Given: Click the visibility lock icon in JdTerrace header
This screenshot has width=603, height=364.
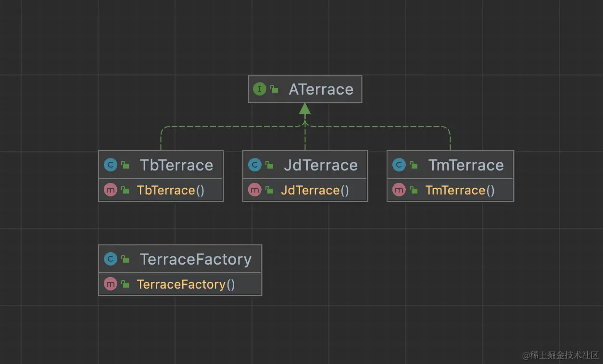Looking at the screenshot, I should coord(269,165).
